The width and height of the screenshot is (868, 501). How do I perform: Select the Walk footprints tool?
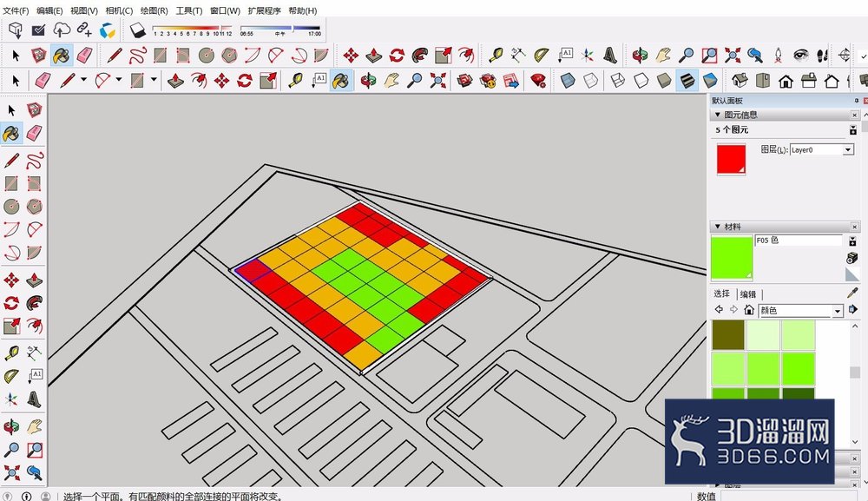823,56
